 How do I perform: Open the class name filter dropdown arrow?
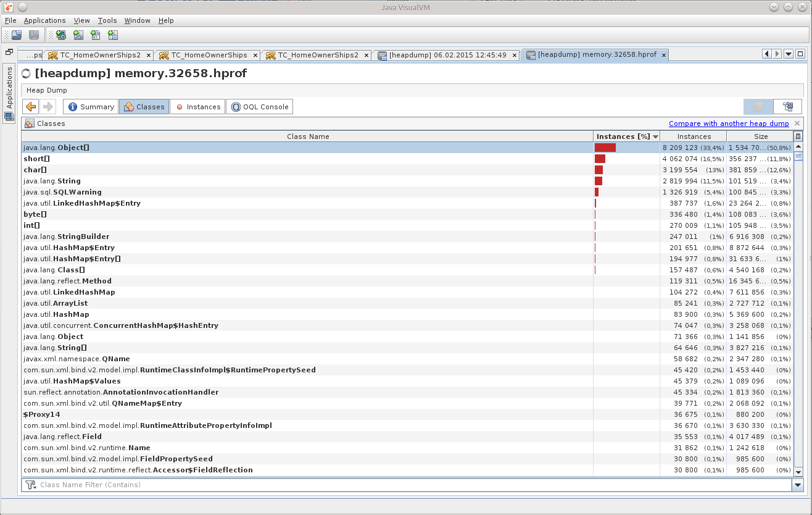tap(797, 485)
